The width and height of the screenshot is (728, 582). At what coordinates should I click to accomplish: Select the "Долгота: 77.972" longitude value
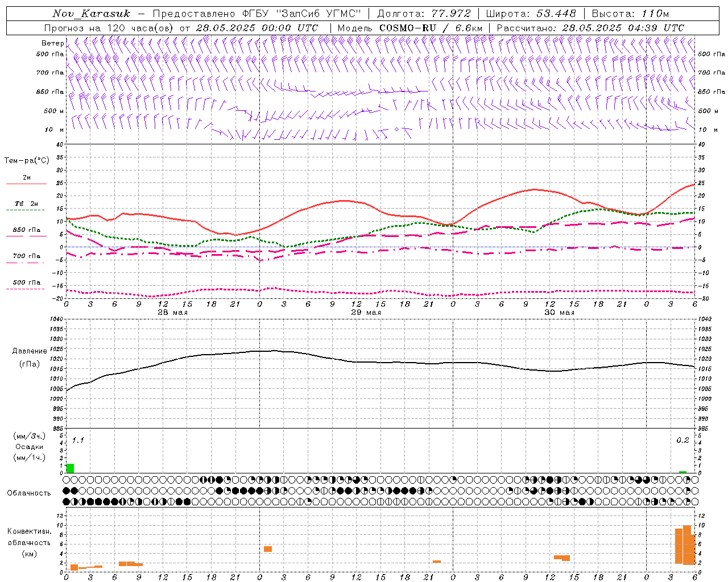pyautogui.click(x=424, y=14)
